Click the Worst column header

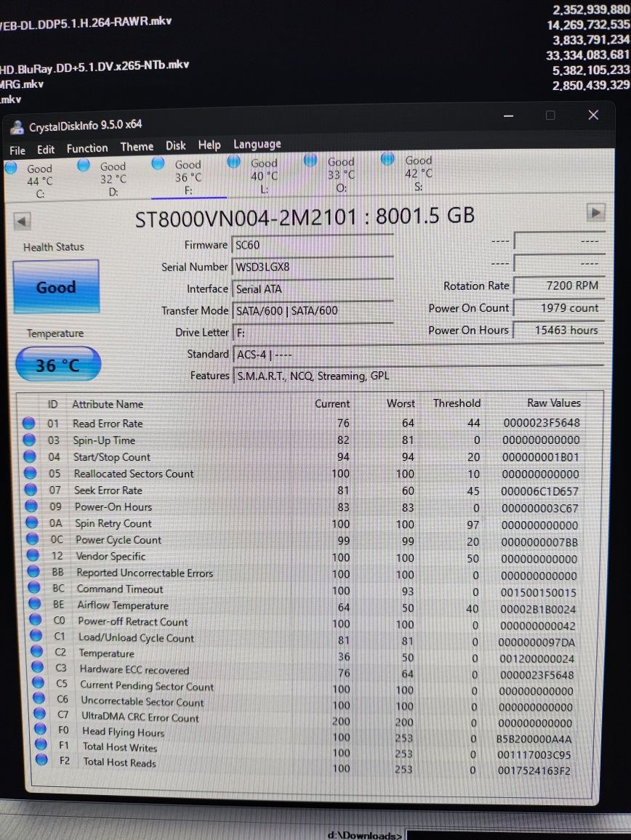(x=401, y=403)
